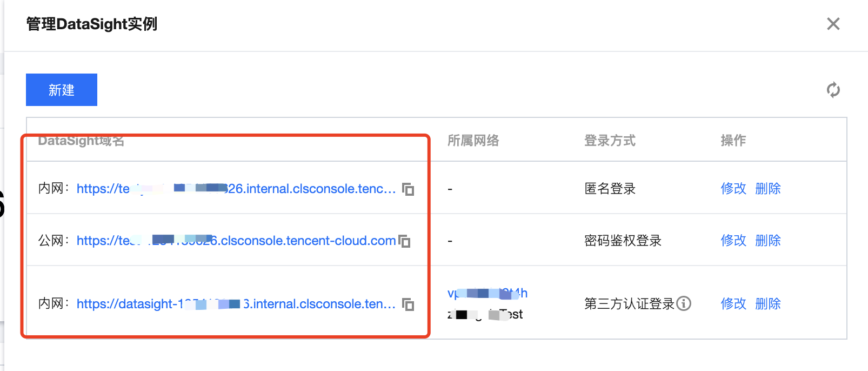Open the 公网 clsconsole.tencent-cloud.com link

[236, 241]
